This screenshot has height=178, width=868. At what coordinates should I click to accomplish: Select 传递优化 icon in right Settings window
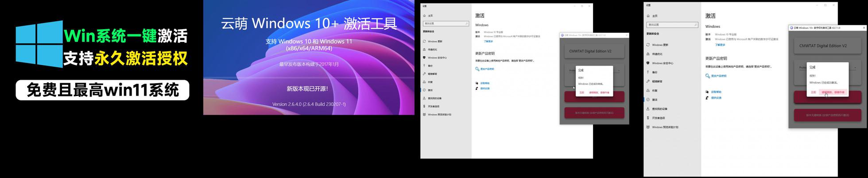point(648,54)
